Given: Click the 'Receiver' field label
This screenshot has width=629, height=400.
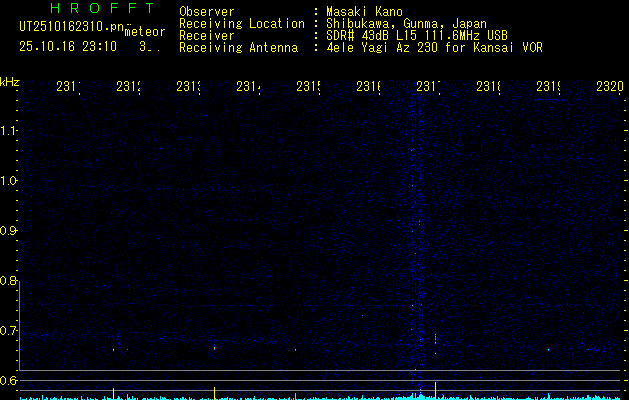Looking at the screenshot, I should pos(207,36).
